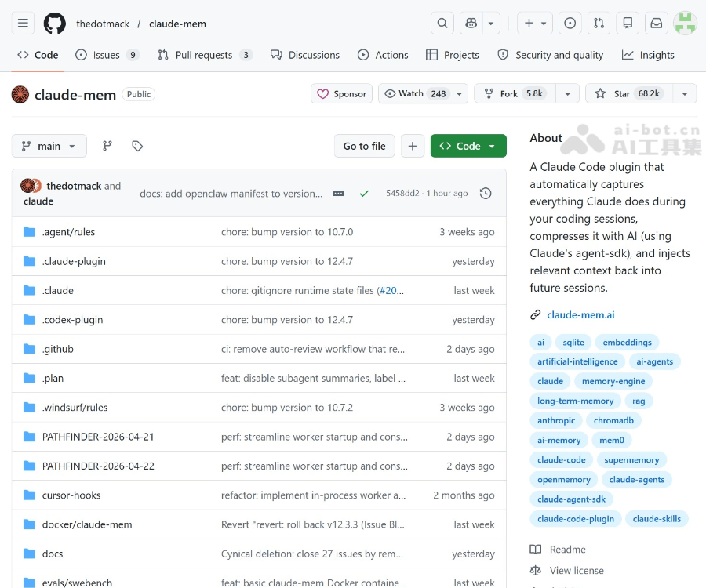Click the Watch button
Screen dimensions: 706x588
(423, 93)
